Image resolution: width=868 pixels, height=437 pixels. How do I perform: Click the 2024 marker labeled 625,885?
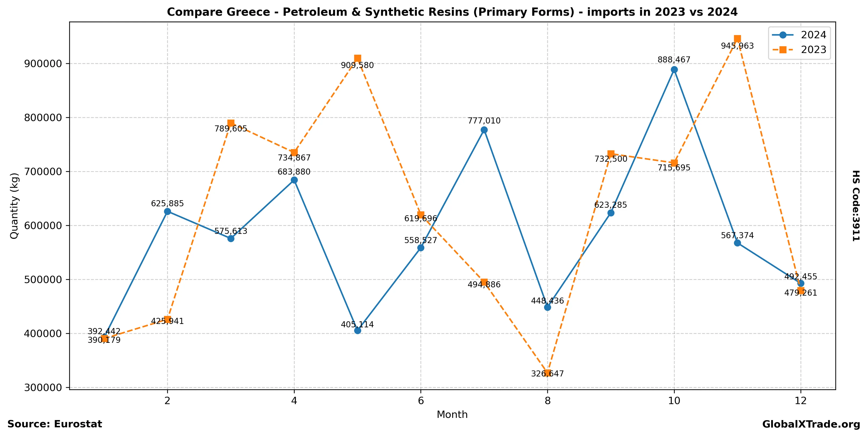[167, 212]
